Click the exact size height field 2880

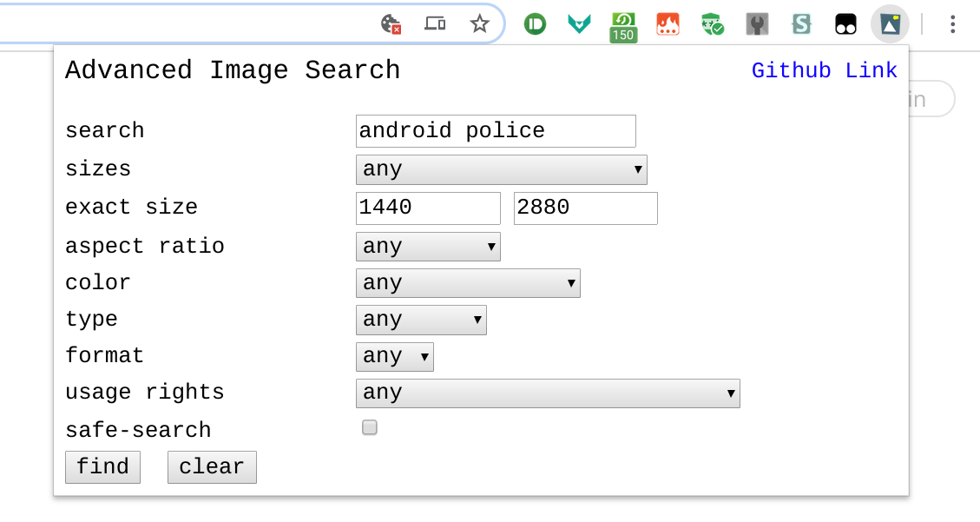[586, 208]
